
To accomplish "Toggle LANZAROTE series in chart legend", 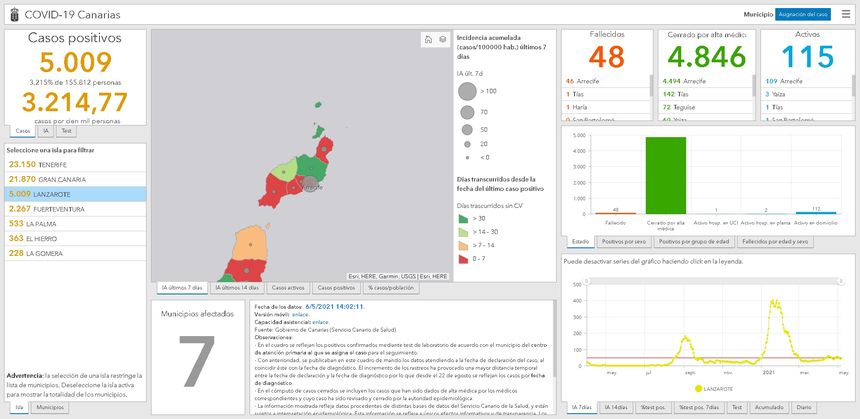I will [x=698, y=387].
